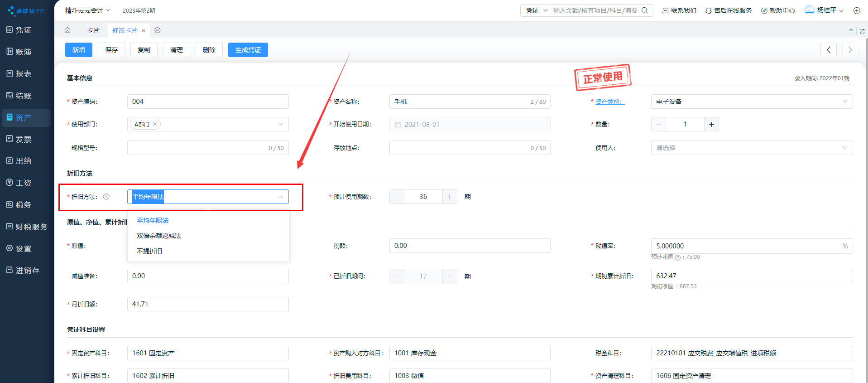Increase 数量 with plus button

[711, 124]
